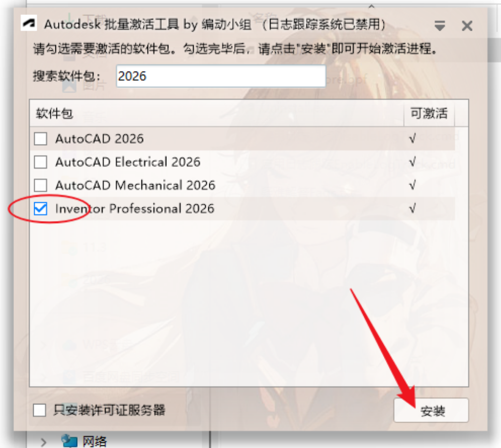Open the title bar dropdown arrow menu

(x=440, y=25)
